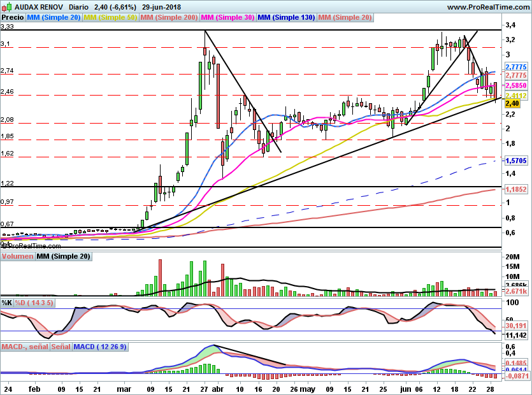Switch to the Precio panel header
Image resolution: width=532 pixels, height=395 pixels.
click(x=13, y=18)
